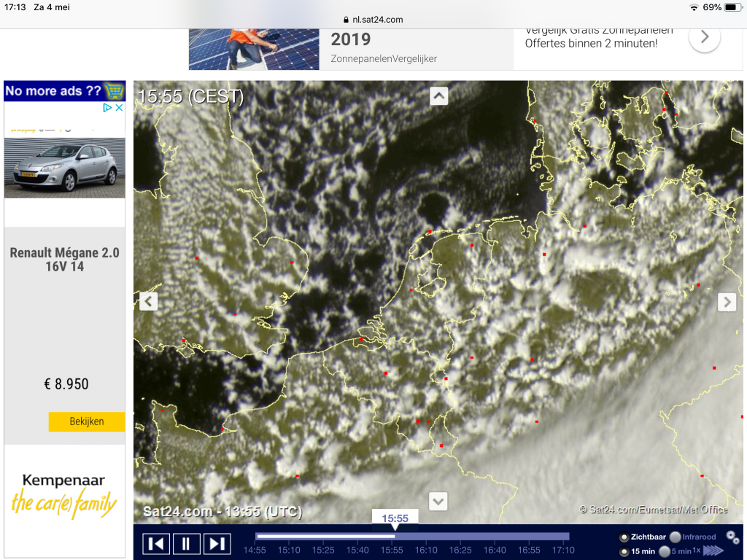
Task: Jump to the first animation frame
Action: (x=156, y=543)
